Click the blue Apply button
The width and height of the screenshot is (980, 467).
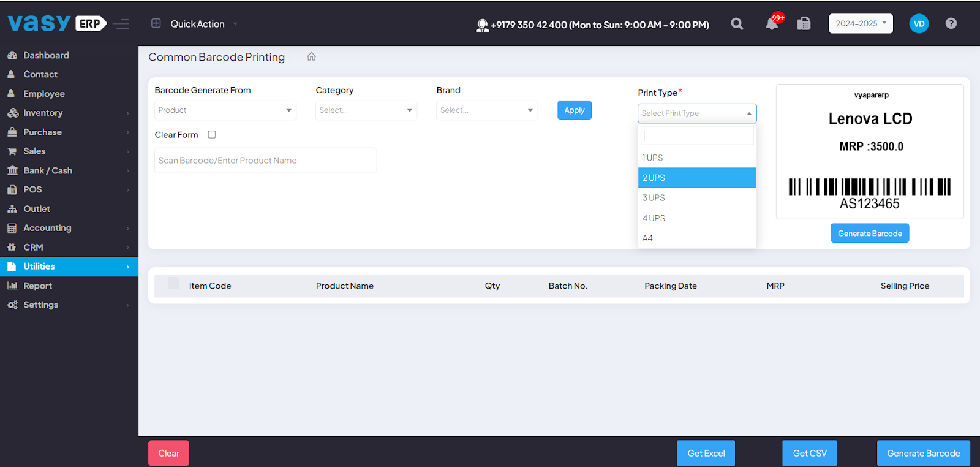click(x=575, y=110)
